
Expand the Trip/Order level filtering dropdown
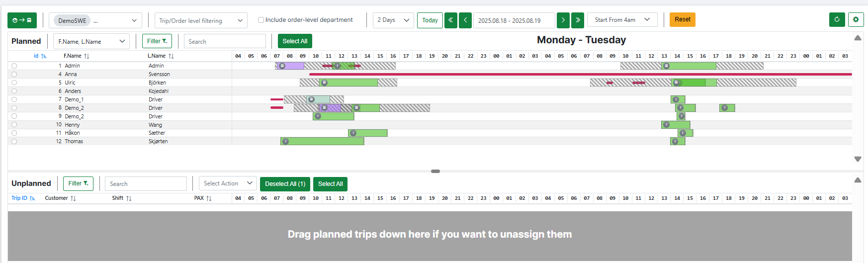pos(200,21)
